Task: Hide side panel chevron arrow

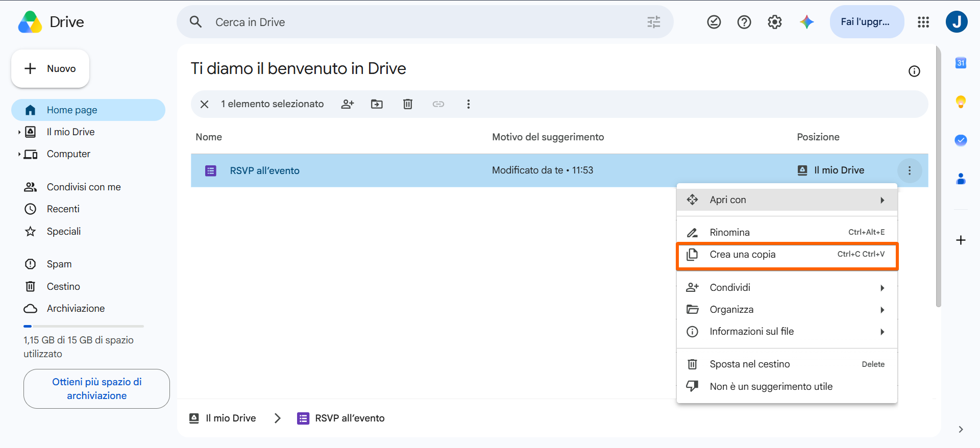Action: click(x=961, y=429)
